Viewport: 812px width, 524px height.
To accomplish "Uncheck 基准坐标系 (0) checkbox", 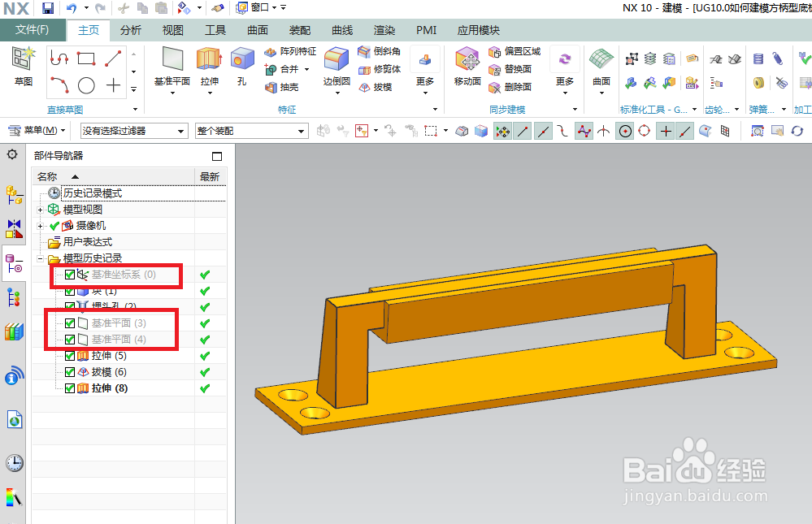I will coord(70,275).
